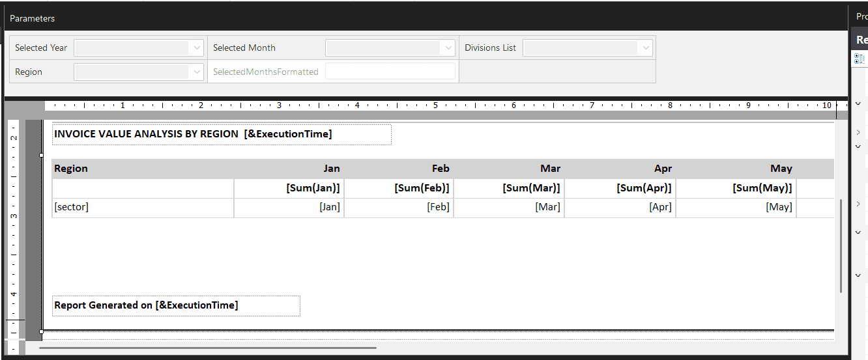This screenshot has height=360, width=868.
Task: Click the [Sum(Apr)] expression cell
Action: coord(620,188)
